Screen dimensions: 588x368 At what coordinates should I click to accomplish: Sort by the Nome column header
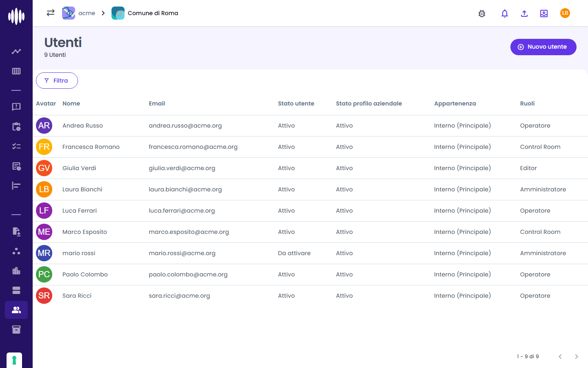[x=71, y=103]
